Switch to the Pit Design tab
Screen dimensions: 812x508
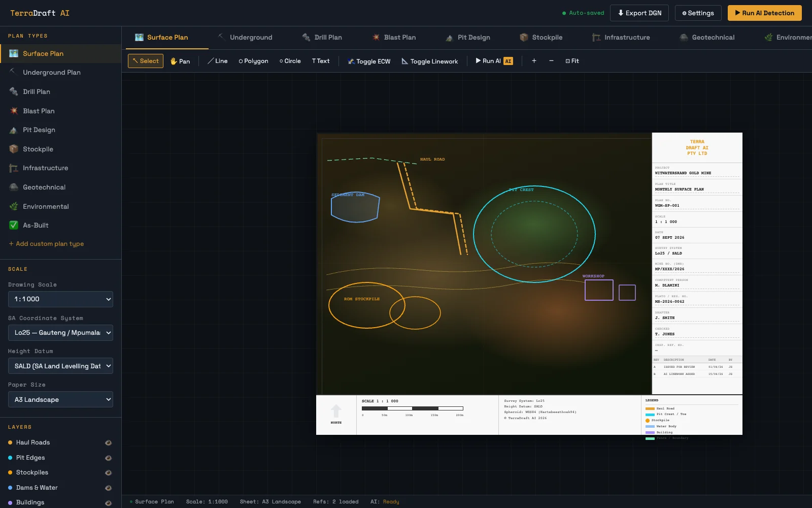pos(468,38)
